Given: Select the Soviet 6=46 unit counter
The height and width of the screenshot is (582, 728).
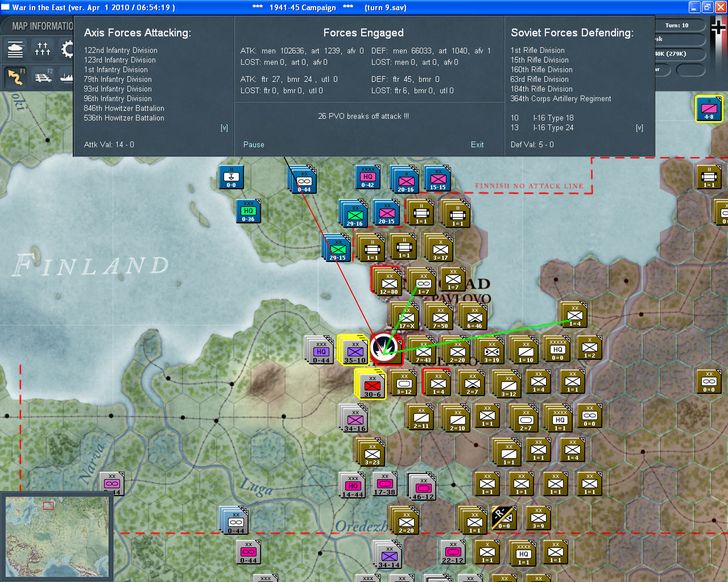Looking at the screenshot, I should point(474,317).
